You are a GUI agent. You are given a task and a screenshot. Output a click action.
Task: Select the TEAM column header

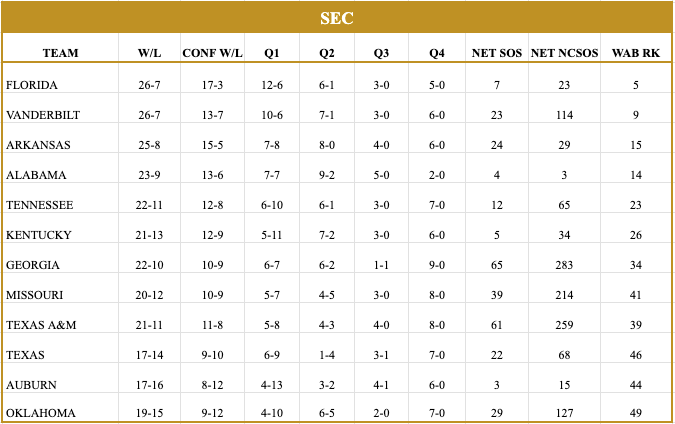pos(61,52)
